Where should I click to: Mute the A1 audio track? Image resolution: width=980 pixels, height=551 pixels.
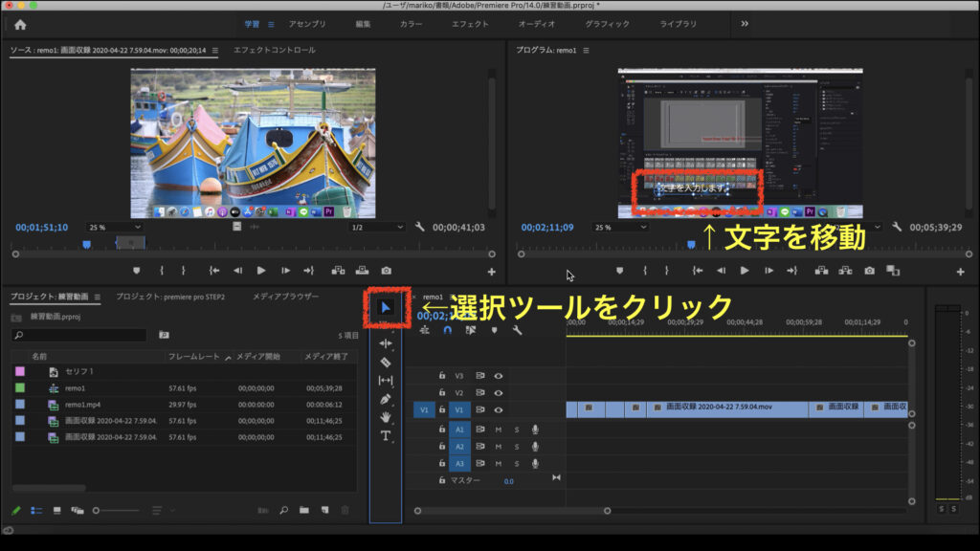tap(498, 430)
